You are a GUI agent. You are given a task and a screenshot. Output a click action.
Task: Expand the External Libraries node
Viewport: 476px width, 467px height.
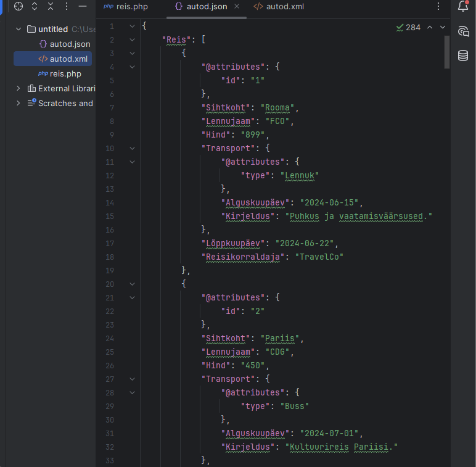point(18,88)
